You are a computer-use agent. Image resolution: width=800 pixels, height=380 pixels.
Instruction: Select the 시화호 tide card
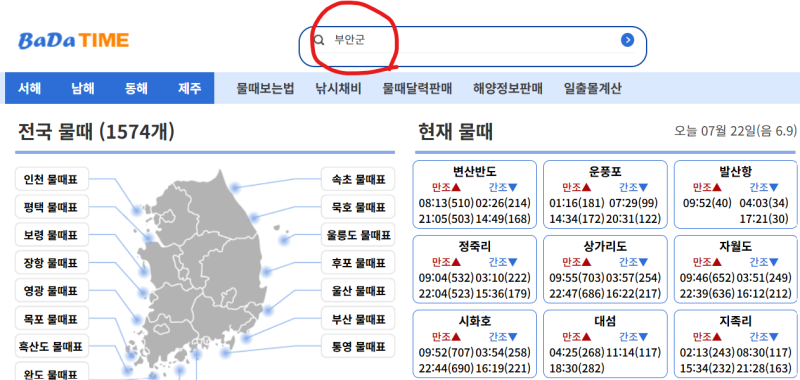(x=474, y=344)
